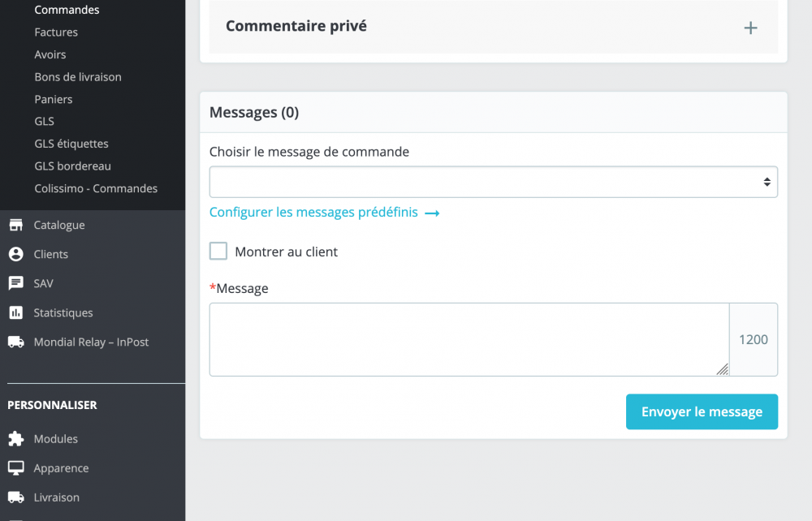This screenshot has width=812, height=521.
Task: Open the order message dropdown
Action: [493, 183]
